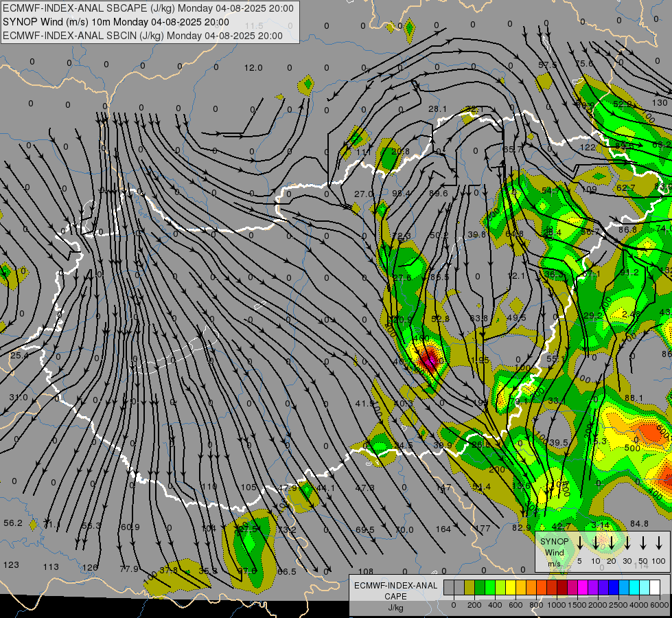Click the 50 m/s wind arrow in legend

coord(643,543)
